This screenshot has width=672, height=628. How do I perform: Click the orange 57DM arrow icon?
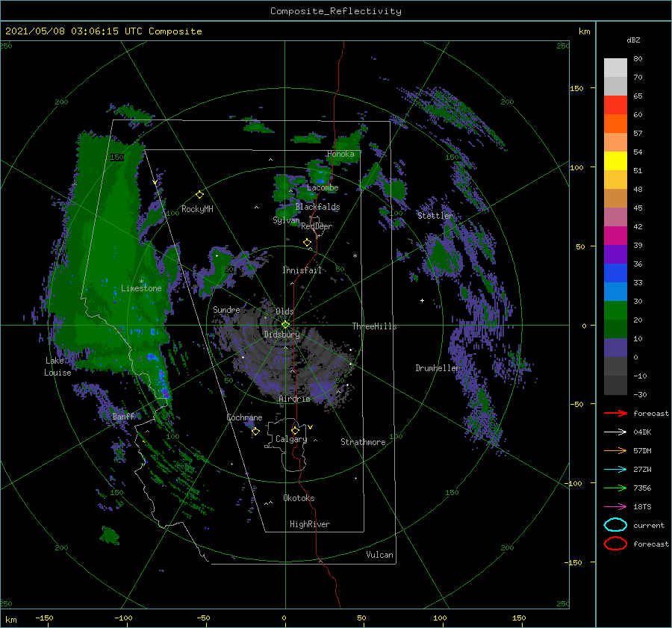615,450
